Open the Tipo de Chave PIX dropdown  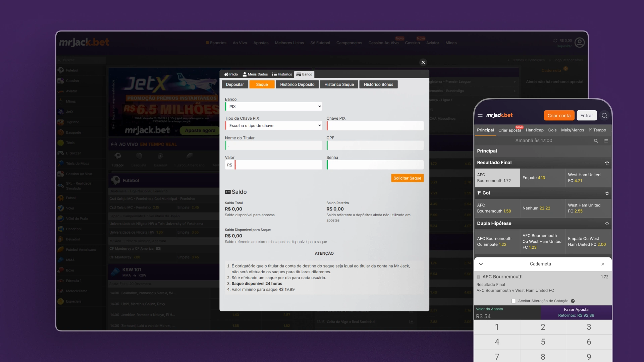click(x=274, y=126)
